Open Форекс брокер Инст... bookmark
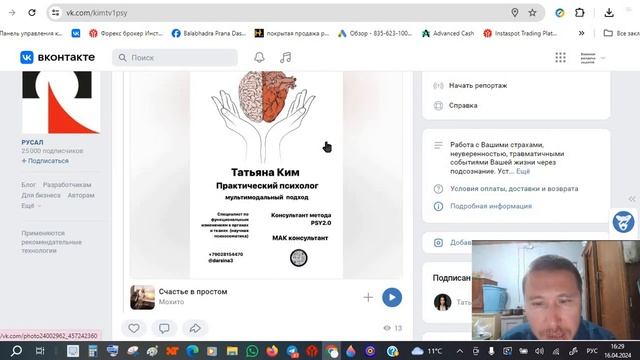The height and width of the screenshot is (360, 640). [126, 33]
